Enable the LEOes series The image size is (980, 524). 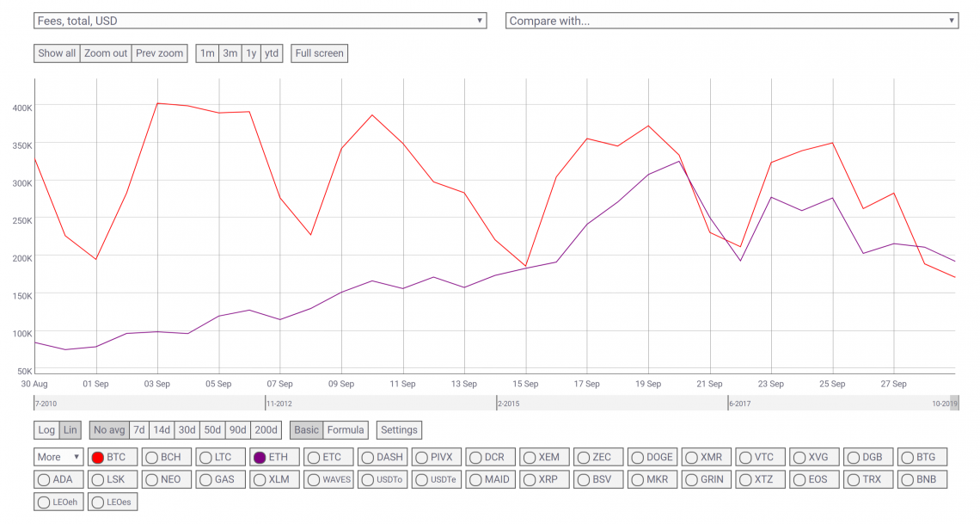(x=113, y=502)
